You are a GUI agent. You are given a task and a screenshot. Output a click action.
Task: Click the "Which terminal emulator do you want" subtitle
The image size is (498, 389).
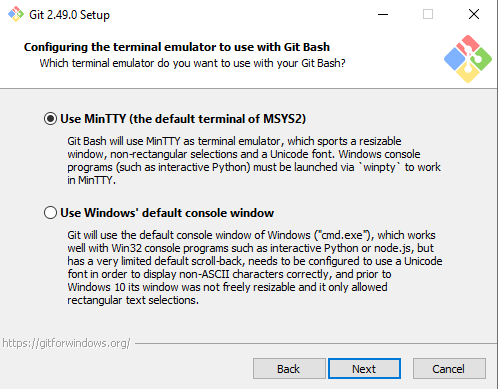click(x=192, y=63)
